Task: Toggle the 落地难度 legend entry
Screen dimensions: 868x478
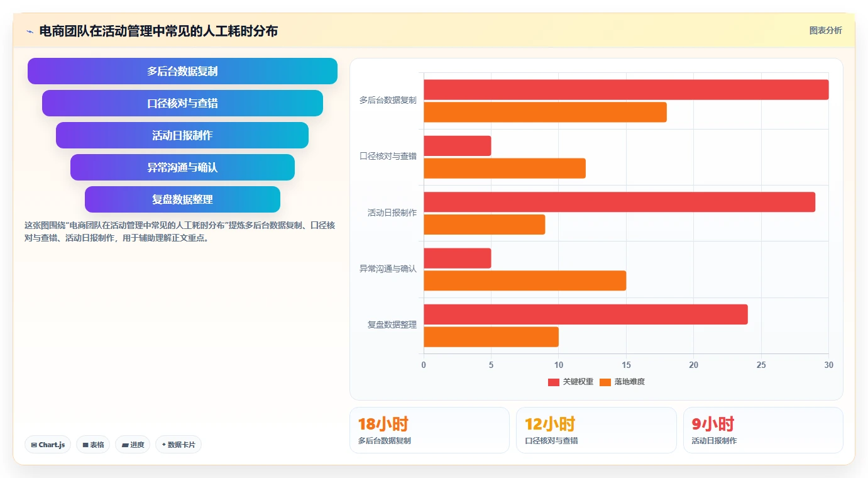Action: point(622,382)
